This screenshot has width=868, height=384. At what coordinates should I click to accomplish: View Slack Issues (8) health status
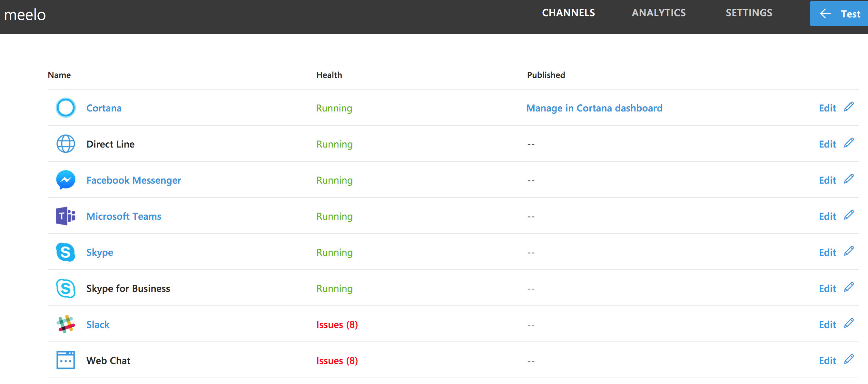(x=337, y=325)
